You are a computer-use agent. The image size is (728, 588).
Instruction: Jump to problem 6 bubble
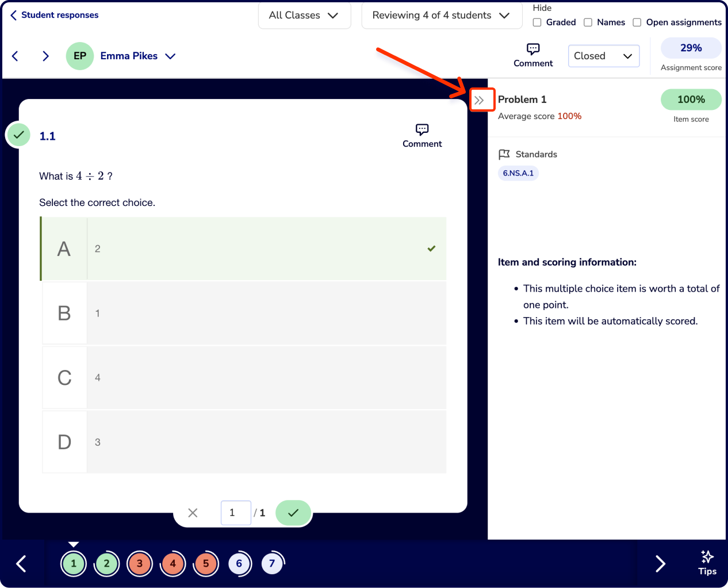click(x=239, y=564)
